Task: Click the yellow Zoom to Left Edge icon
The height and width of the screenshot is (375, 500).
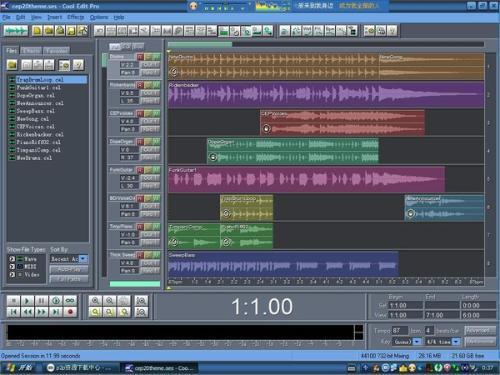Action: tap(95, 312)
